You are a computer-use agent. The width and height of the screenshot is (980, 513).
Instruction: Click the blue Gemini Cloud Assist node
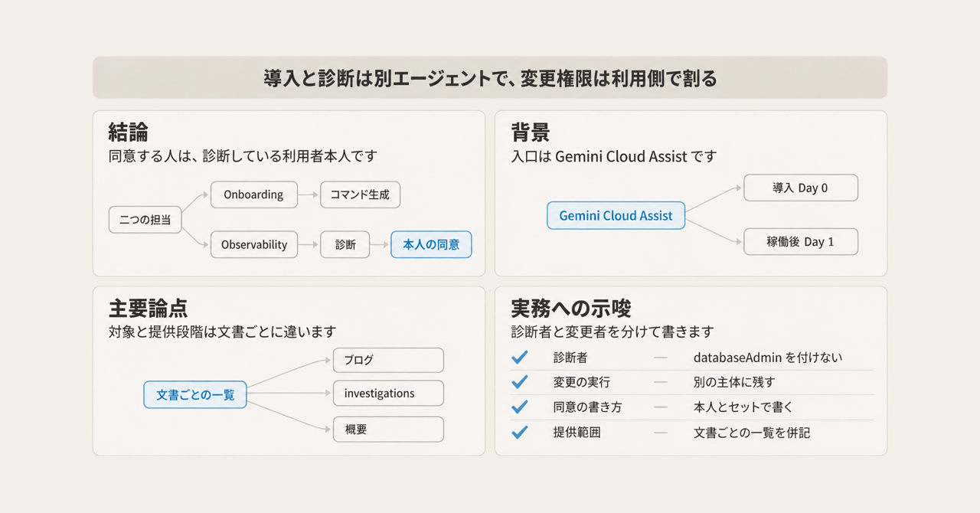616,216
